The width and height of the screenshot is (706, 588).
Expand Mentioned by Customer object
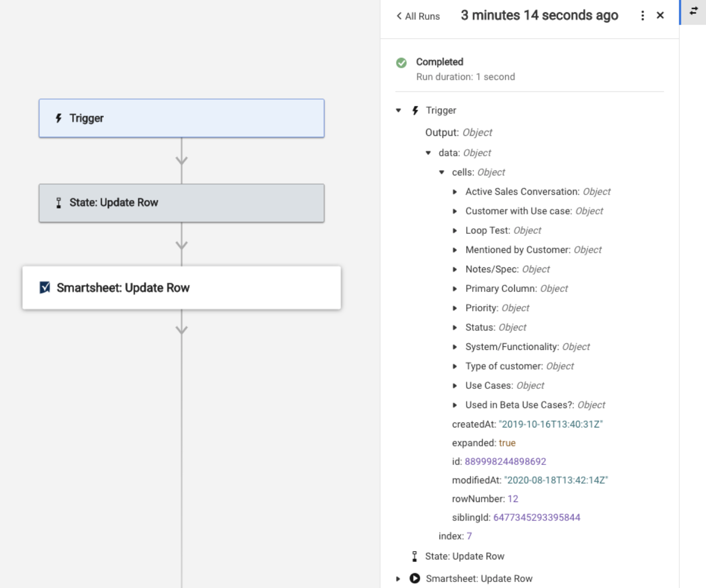tap(455, 250)
